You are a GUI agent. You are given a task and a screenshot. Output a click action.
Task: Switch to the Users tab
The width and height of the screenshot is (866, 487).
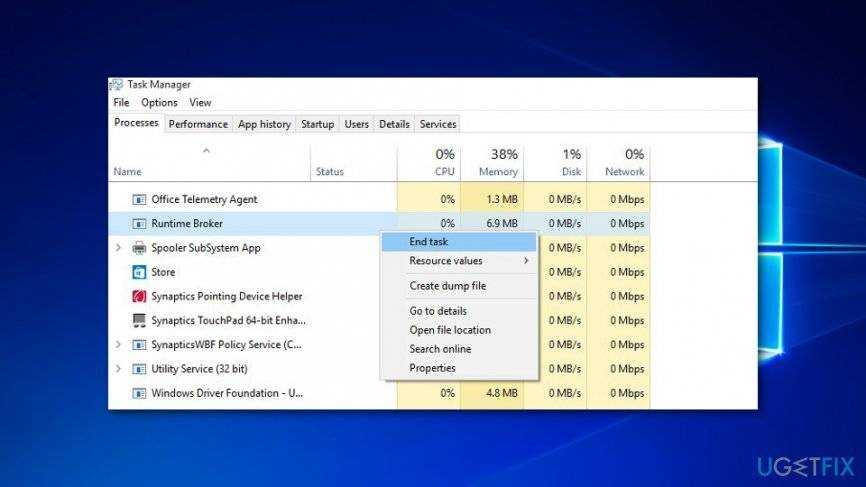(x=356, y=124)
